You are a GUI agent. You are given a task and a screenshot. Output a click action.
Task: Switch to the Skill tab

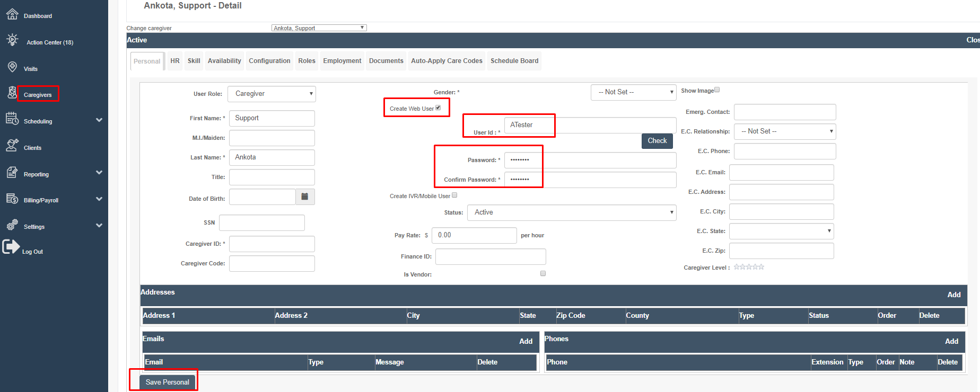tap(194, 61)
